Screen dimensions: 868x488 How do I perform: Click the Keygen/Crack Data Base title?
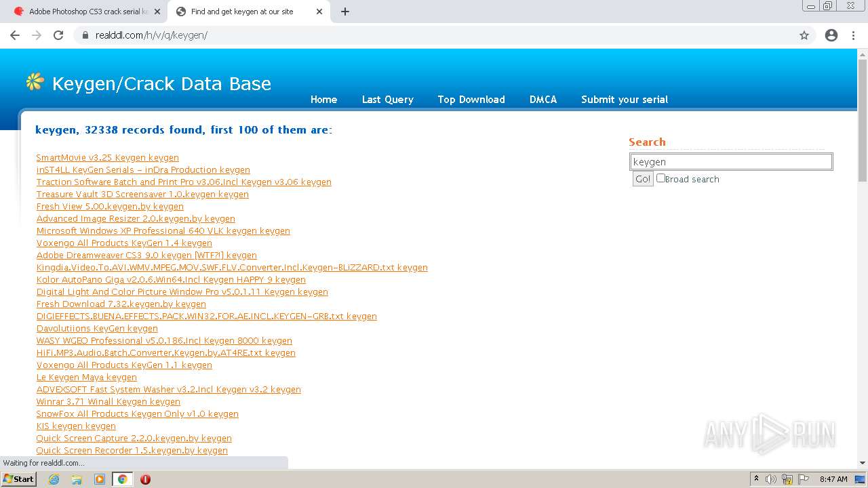pos(161,83)
